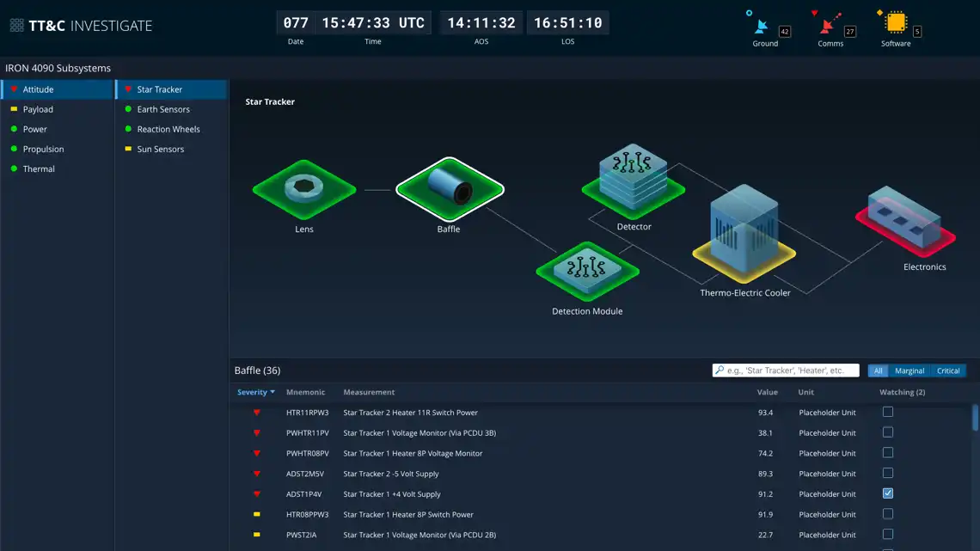Toggle watch checkbox for PWHTR11PV

(x=887, y=432)
